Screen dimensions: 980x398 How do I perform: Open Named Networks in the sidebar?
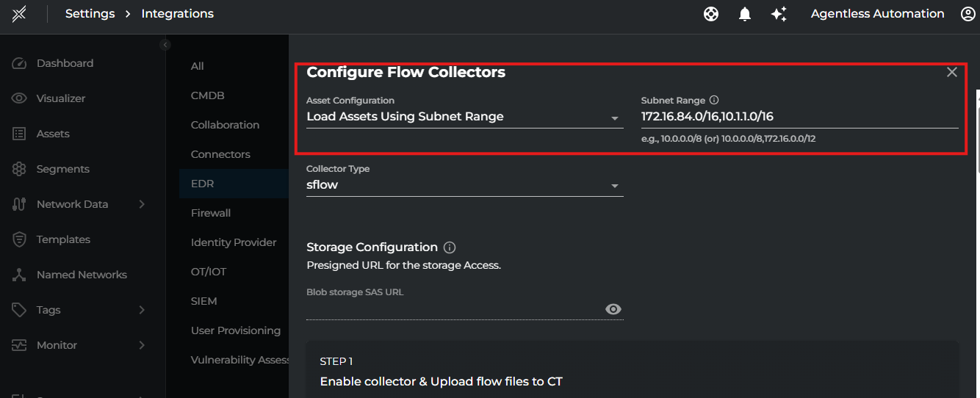pos(81,275)
